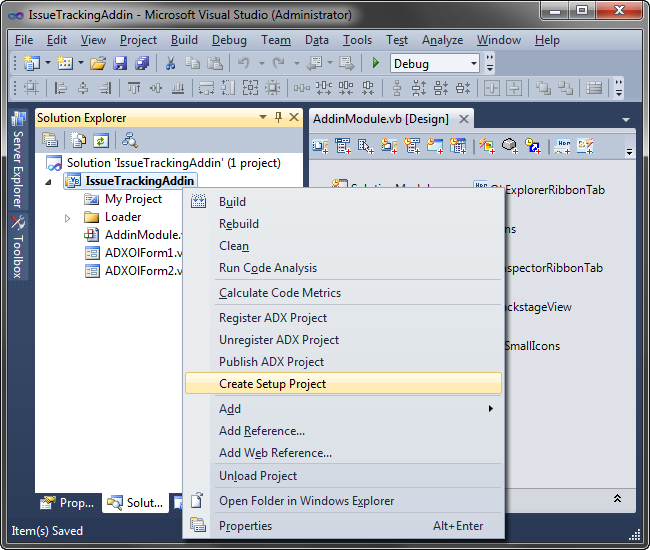Choose Open Folder in Windows Explorer
The width and height of the screenshot is (650, 550).
coord(343,501)
